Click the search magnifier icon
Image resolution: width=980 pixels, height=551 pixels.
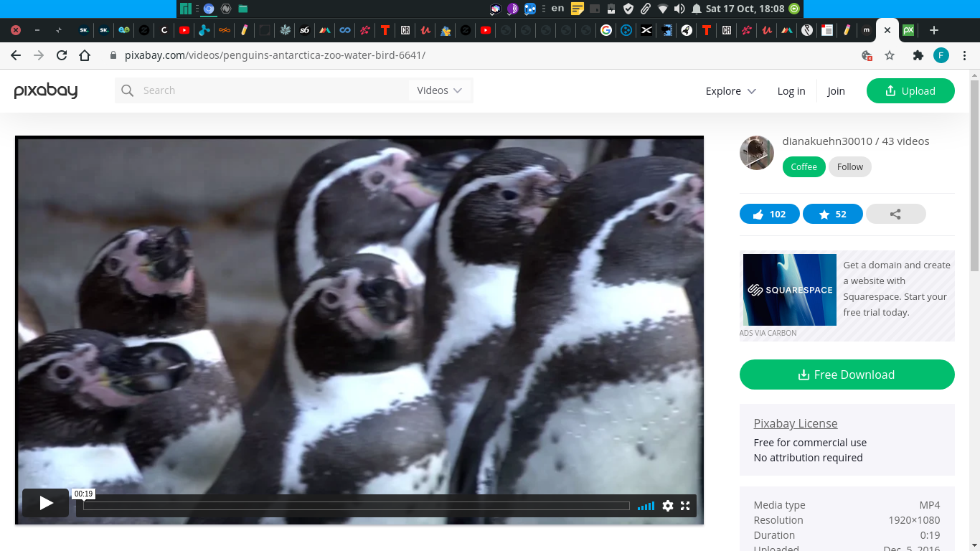[x=127, y=90]
